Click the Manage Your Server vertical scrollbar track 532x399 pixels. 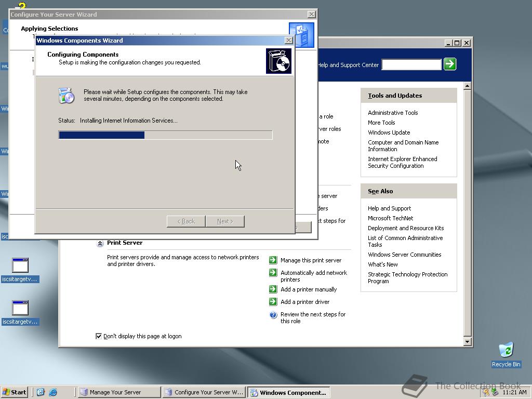pos(467,214)
